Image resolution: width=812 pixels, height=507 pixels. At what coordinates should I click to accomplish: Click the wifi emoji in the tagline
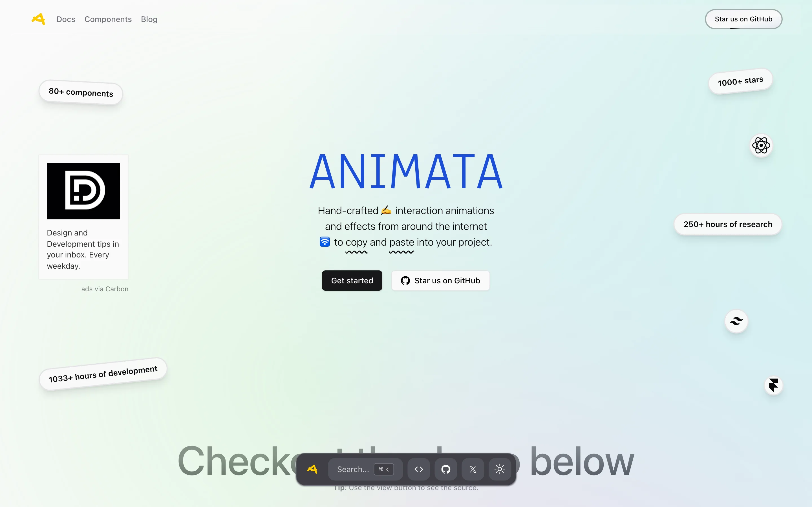point(325,242)
